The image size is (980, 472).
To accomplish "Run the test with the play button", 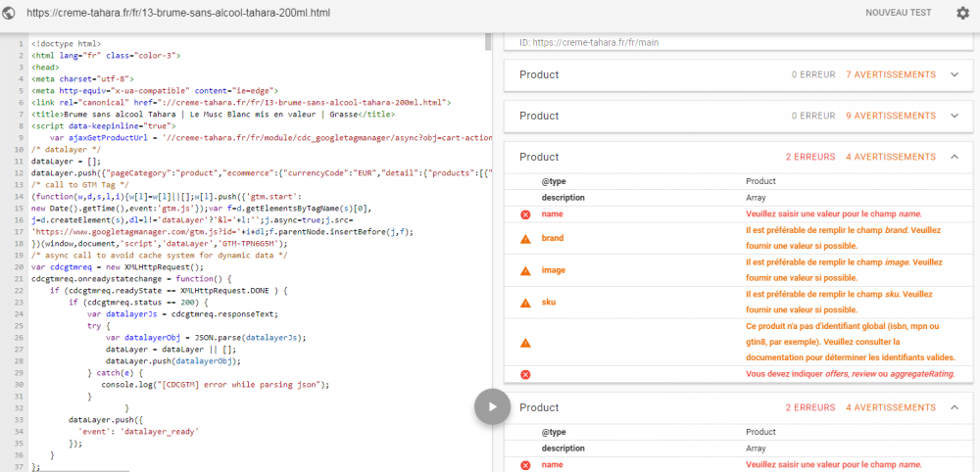I will click(492, 407).
